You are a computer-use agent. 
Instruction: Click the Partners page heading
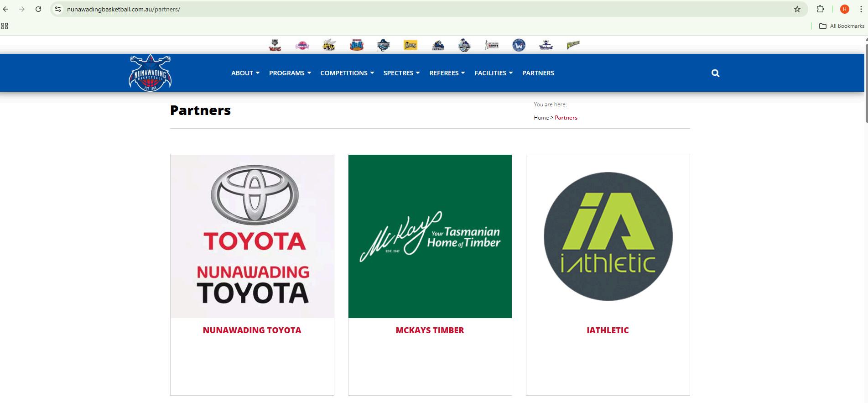[200, 110]
